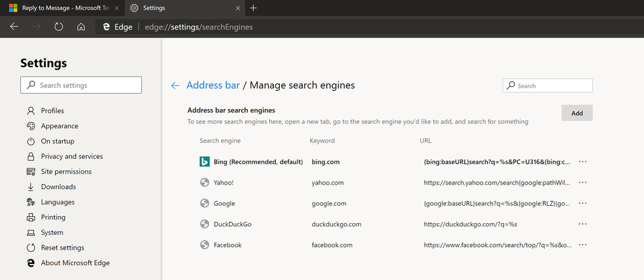Viewport: 644px width, 280px height.
Task: Select Reset settings in sidebar
Action: click(x=63, y=248)
